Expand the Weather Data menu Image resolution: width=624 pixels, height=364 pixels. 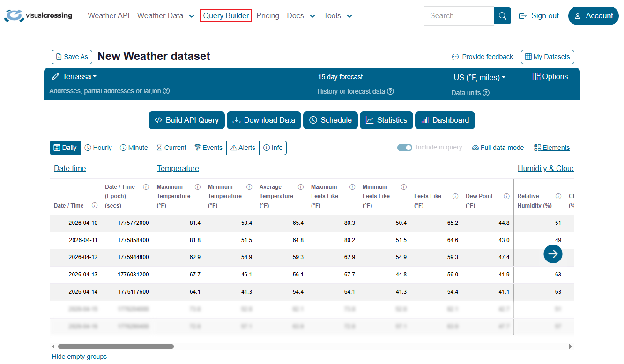coord(166,16)
